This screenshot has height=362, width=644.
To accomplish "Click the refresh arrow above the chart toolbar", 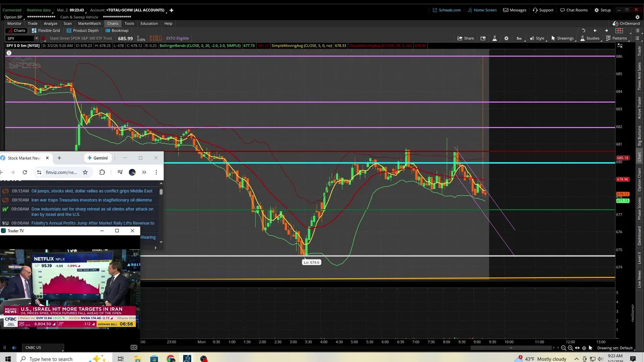I will [584, 31].
